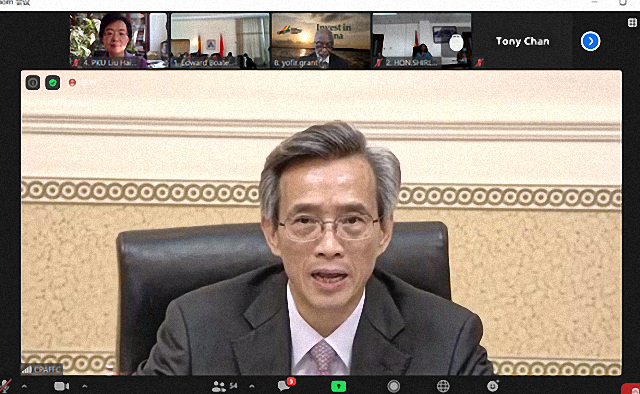The width and height of the screenshot is (640, 394).
Task: Toggle the video camera icon
Action: pos(62,386)
